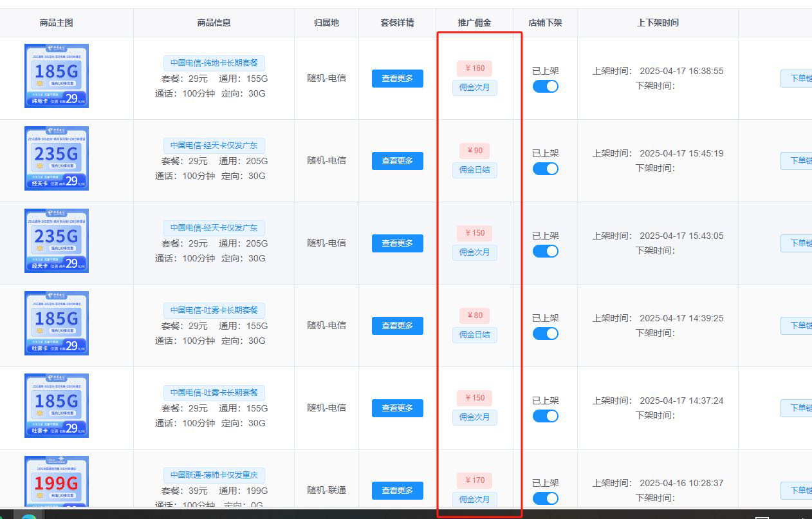Click 佣金日结 tag under ¥80
812x519 pixels.
[475, 335]
